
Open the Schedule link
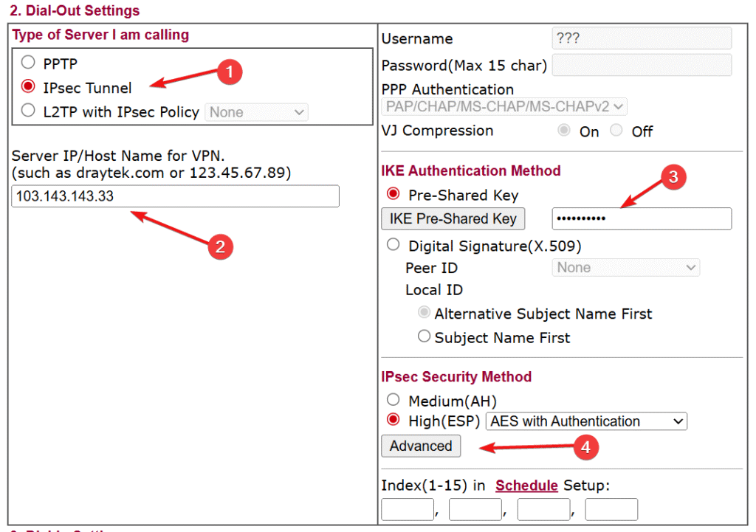pos(526,485)
